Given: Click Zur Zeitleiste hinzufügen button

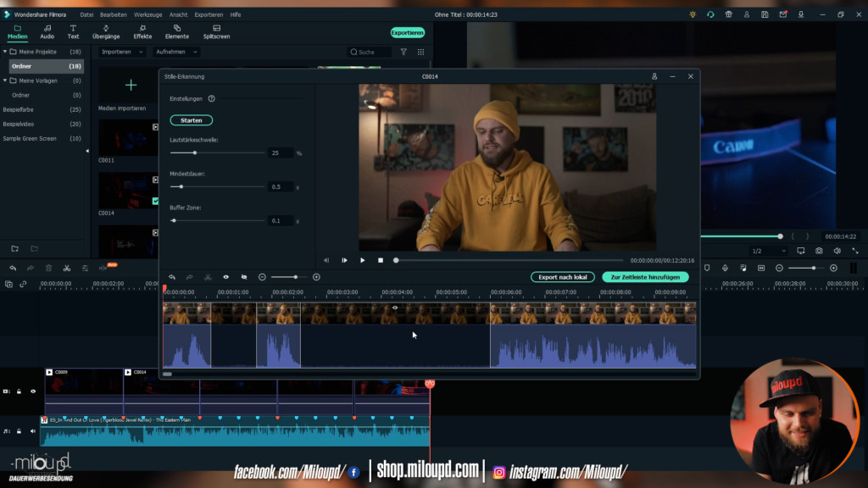Looking at the screenshot, I should (x=645, y=277).
